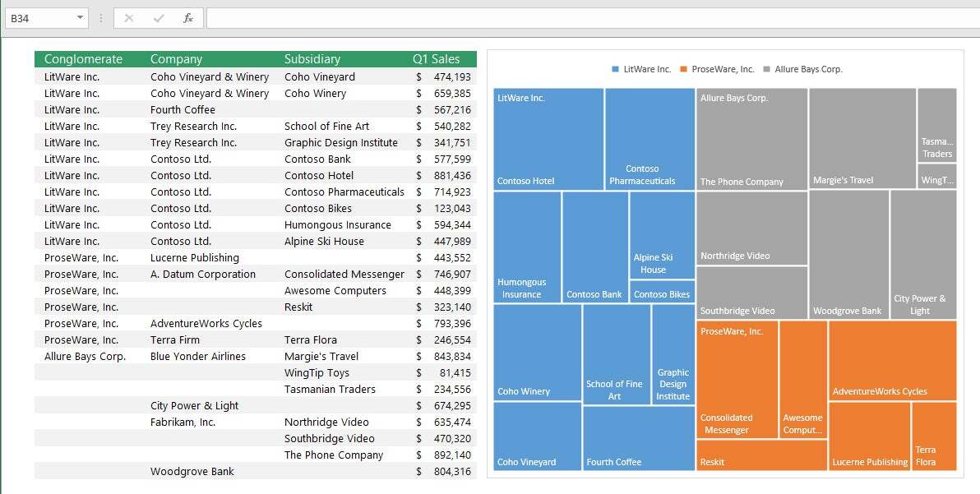Select the WingTip Toys treemap block
980x494 pixels.
coord(937,176)
